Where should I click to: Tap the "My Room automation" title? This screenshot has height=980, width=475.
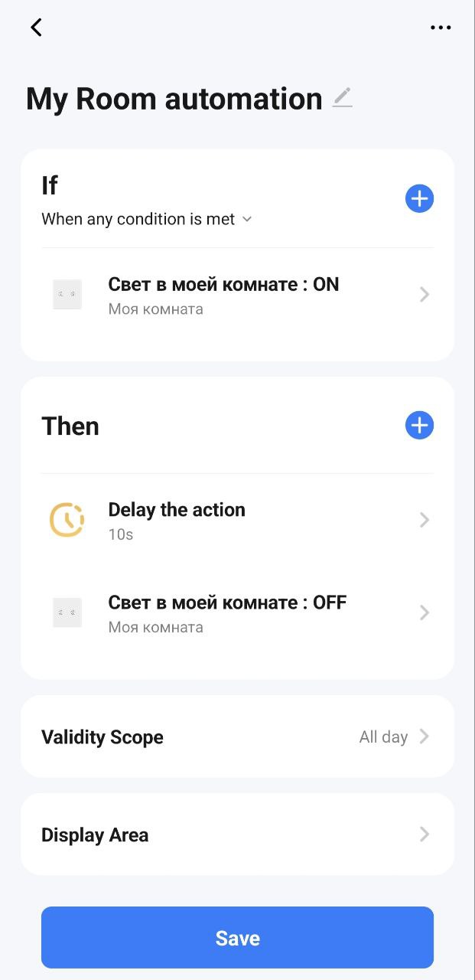174,99
